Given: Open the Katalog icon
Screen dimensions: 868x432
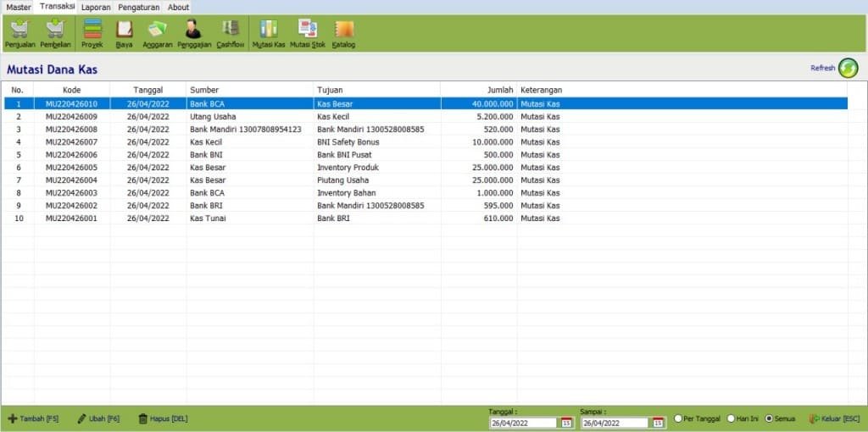Looking at the screenshot, I should pos(344,34).
